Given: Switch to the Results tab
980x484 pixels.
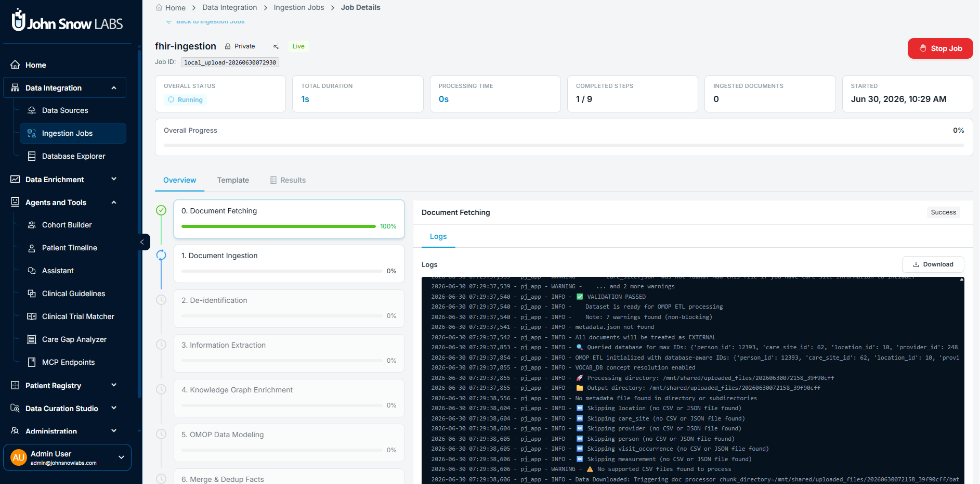Looking at the screenshot, I should (288, 180).
